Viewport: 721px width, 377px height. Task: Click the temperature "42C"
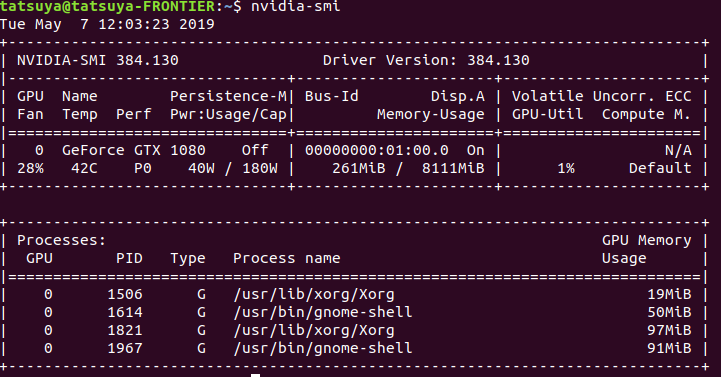pyautogui.click(x=84, y=168)
